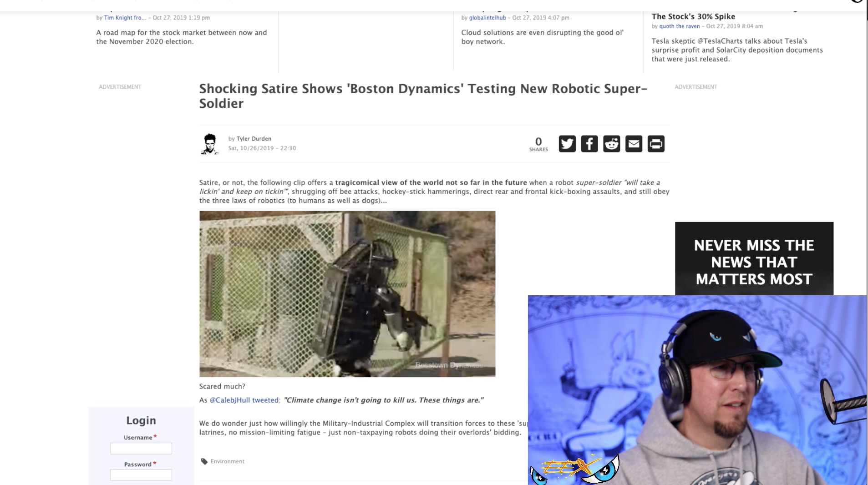Image resolution: width=868 pixels, height=485 pixels.
Task: Click Tyler Durden author avatar
Action: [210, 144]
